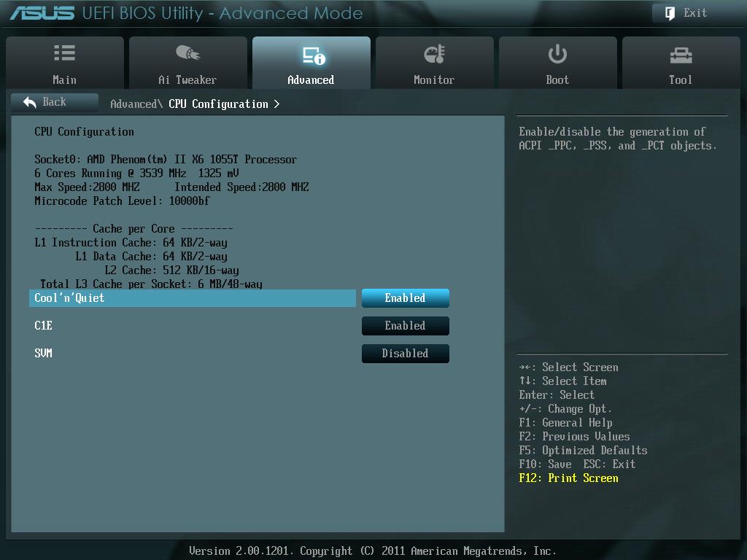
Task: Switch to the Ai Tweaker tab label
Action: [187, 80]
